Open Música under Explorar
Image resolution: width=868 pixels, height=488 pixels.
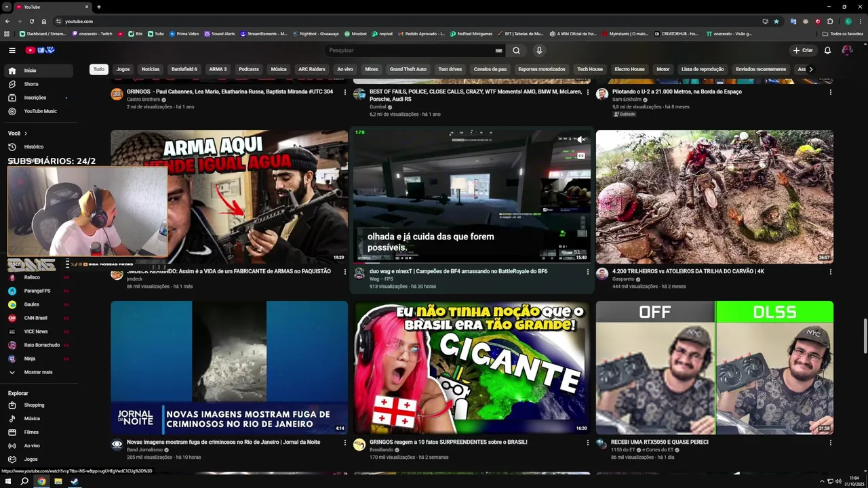pyautogui.click(x=37, y=418)
